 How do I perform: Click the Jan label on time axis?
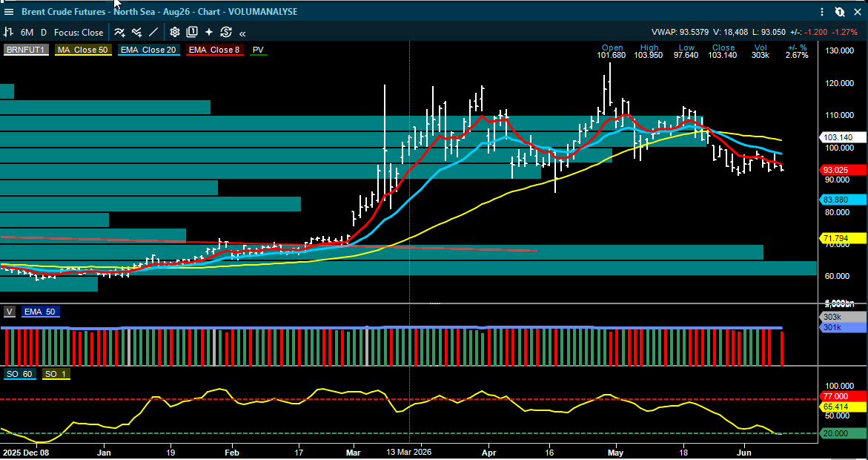(x=104, y=453)
